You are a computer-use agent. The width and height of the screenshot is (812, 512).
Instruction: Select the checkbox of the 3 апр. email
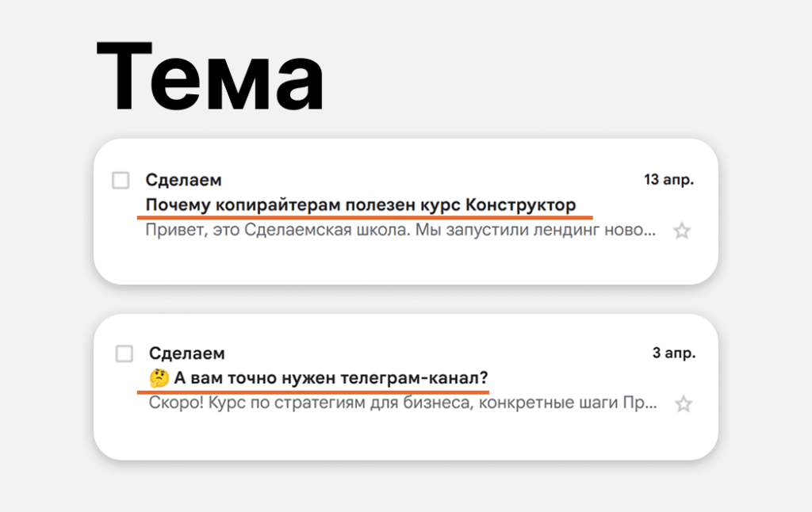124,353
